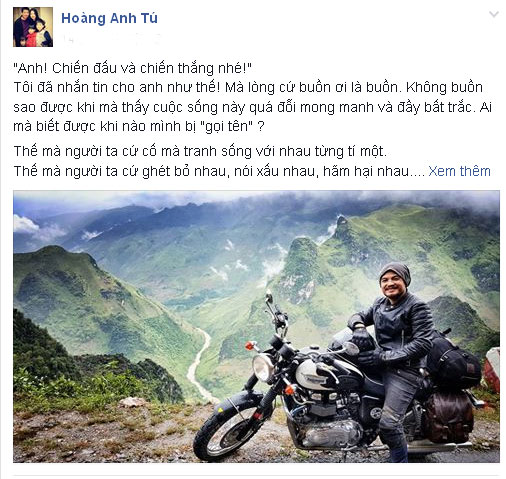Image resolution: width=506 pixels, height=479 pixels.
Task: Click the black backpack behind the rider
Action: 455,362
